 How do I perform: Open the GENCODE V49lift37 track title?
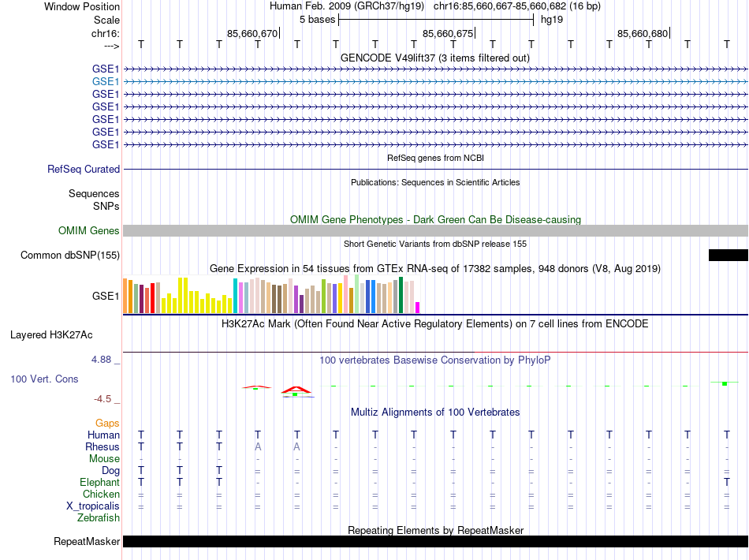pyautogui.click(x=434, y=58)
